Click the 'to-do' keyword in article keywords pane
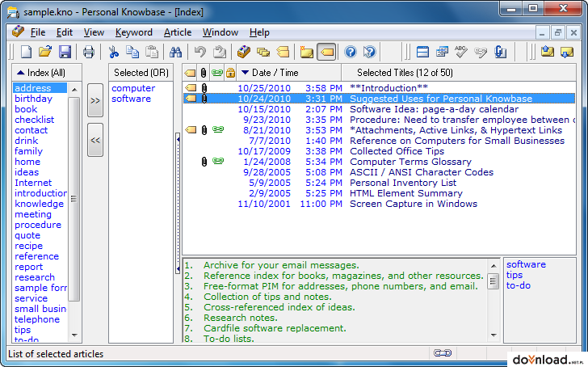This screenshot has height=367, width=588. click(519, 285)
